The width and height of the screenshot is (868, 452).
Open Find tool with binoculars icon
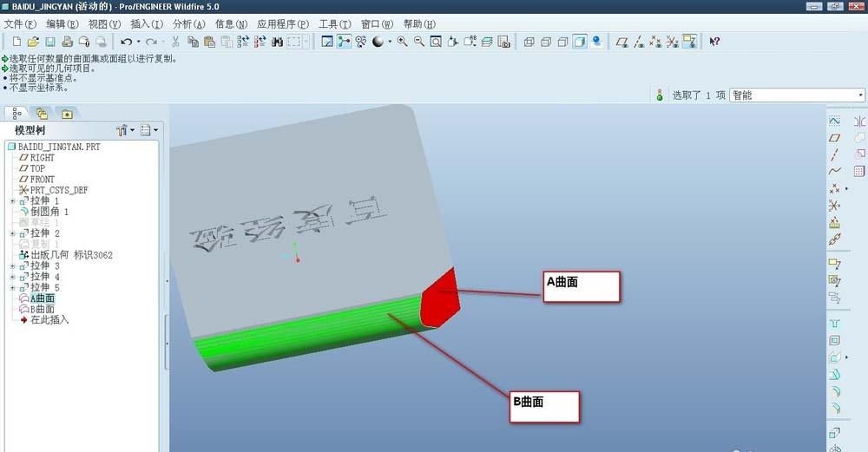tap(278, 42)
